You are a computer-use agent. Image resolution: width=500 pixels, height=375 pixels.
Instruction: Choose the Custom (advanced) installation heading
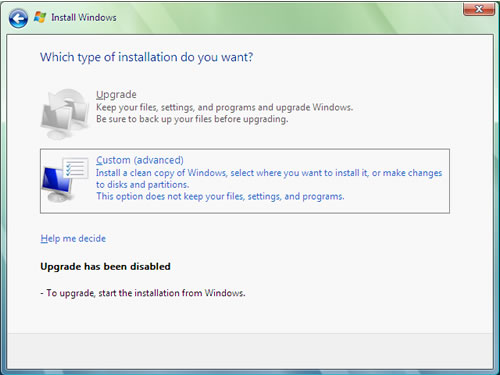[140, 160]
